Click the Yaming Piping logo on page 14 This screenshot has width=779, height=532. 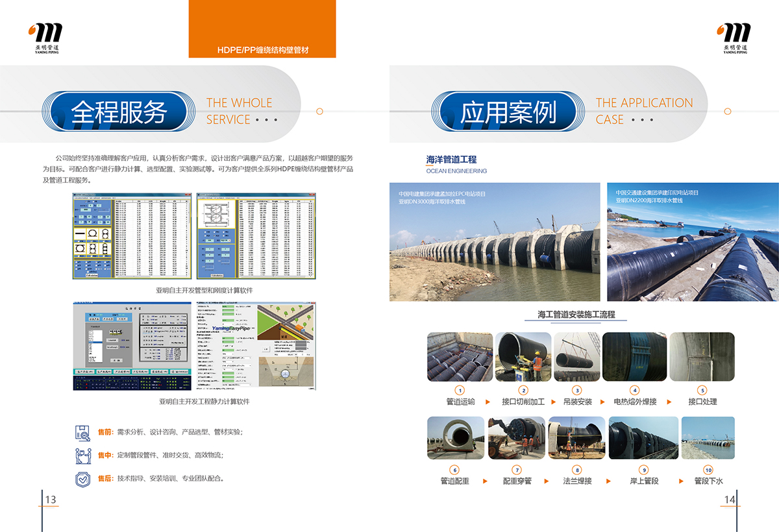click(x=735, y=38)
